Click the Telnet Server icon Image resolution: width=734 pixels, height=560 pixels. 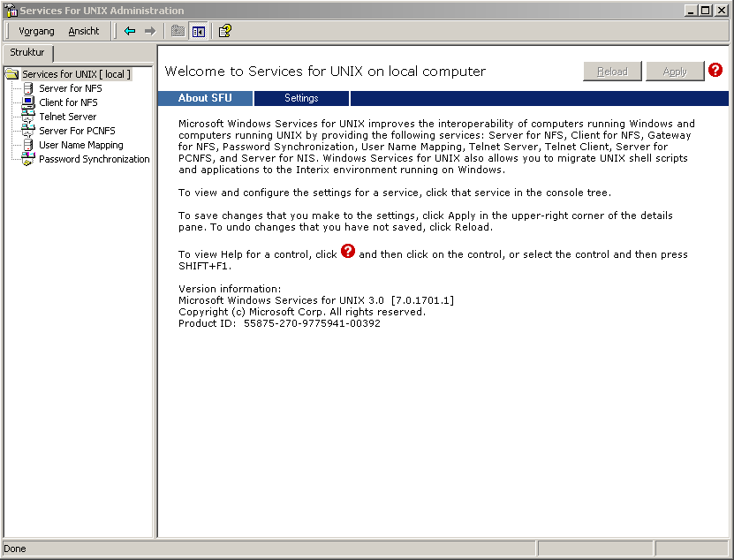pyautogui.click(x=28, y=117)
